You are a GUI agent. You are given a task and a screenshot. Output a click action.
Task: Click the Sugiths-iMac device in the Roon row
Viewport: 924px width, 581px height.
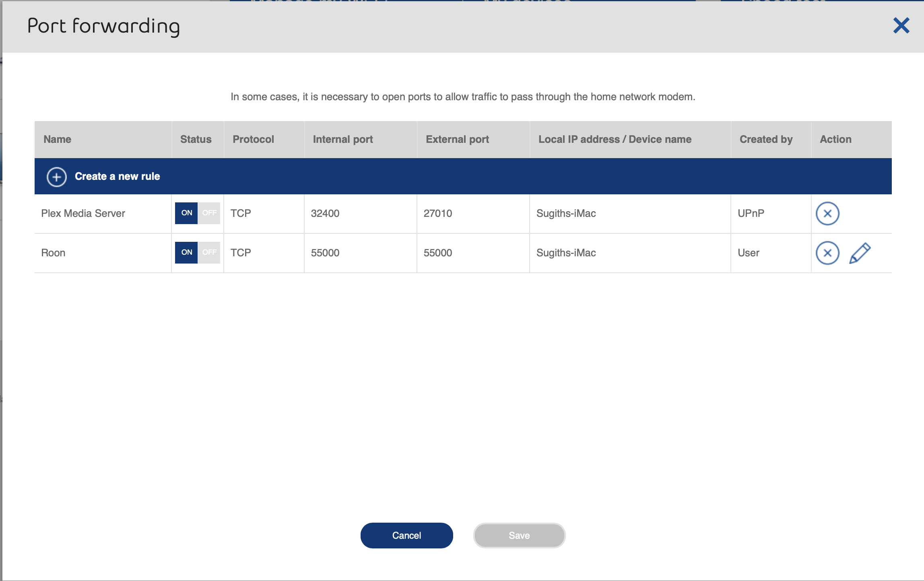pyautogui.click(x=566, y=253)
